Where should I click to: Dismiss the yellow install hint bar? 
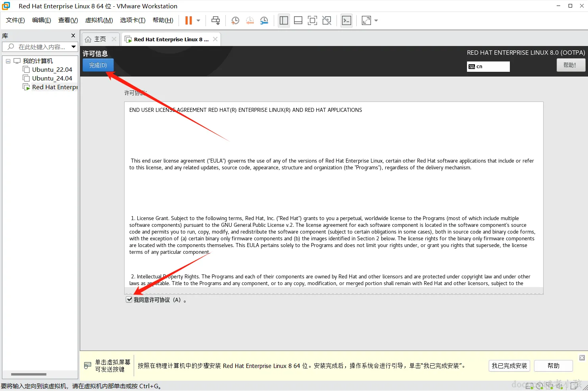(x=582, y=358)
